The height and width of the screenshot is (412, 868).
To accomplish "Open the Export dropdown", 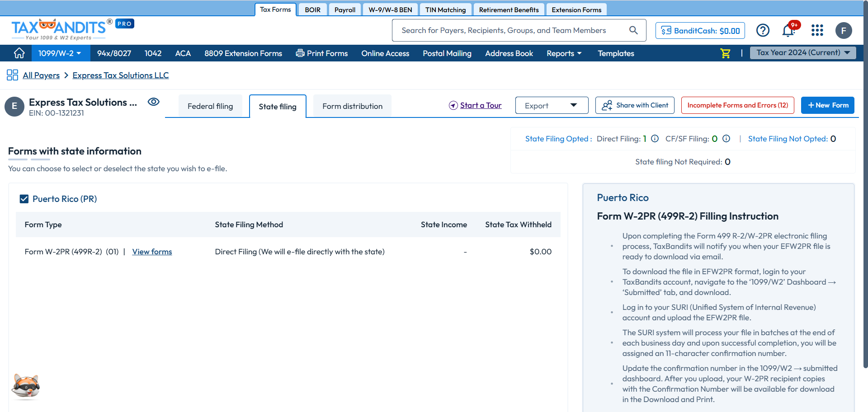I will click(x=552, y=105).
